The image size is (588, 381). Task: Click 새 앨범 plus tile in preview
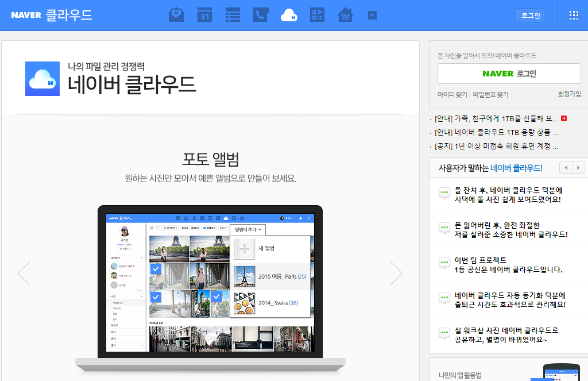pos(245,249)
